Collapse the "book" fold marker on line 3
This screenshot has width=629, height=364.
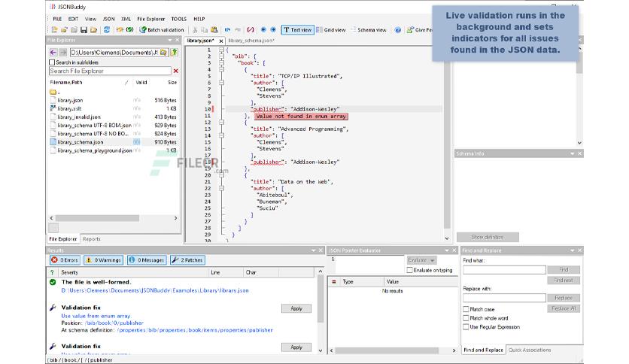coord(221,63)
